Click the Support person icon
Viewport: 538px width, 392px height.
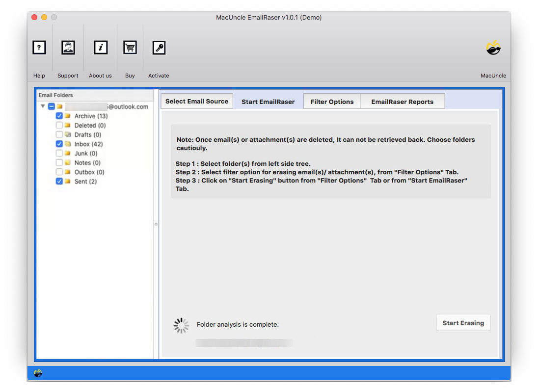point(68,47)
